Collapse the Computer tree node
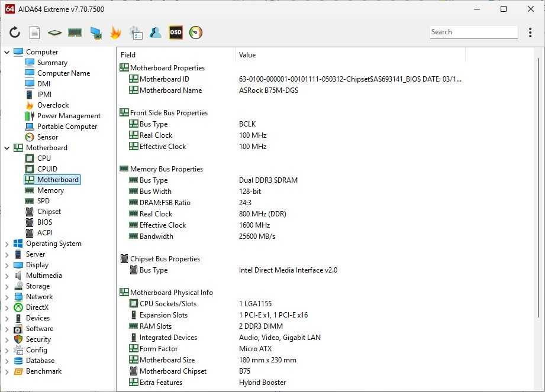 tap(7, 52)
